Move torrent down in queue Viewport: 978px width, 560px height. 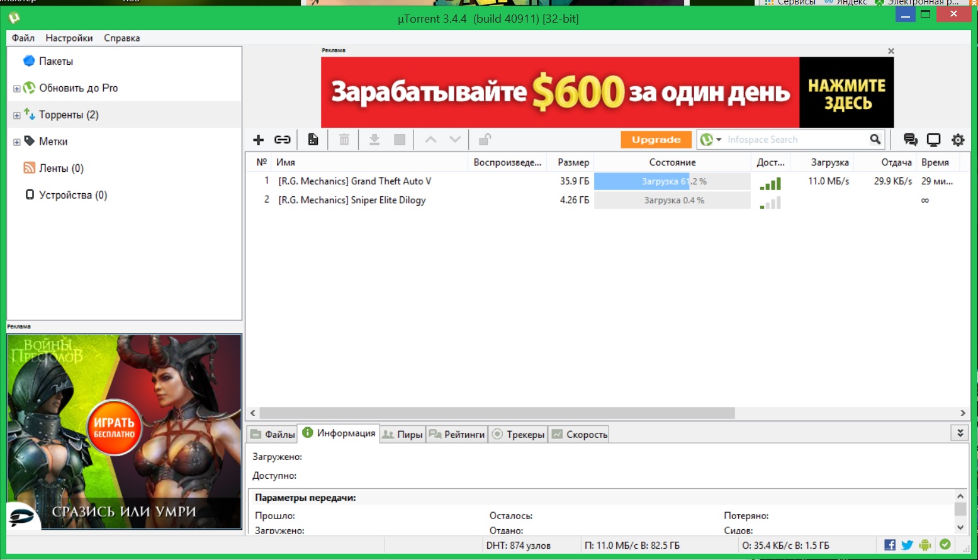point(455,140)
